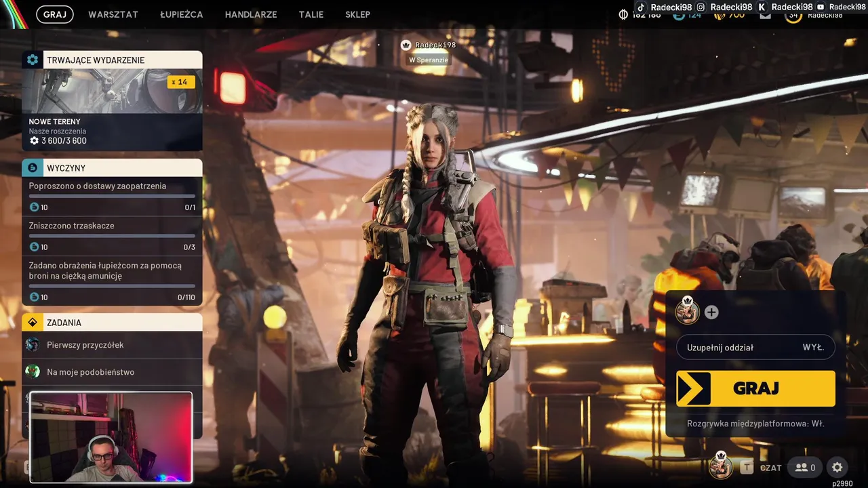Click the YouTube icon in the overlay
Viewport: 868px width, 488px height.
821,7
